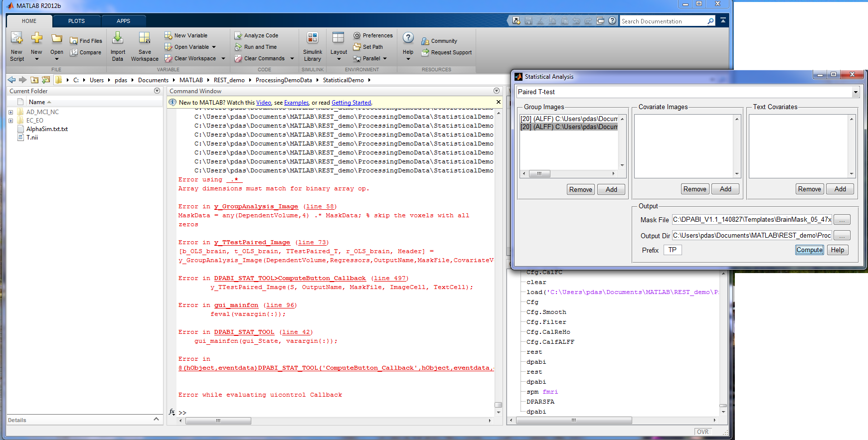Click New Variable in toolstrip
Screen dimensions: 868x440
pyautogui.click(x=186, y=35)
